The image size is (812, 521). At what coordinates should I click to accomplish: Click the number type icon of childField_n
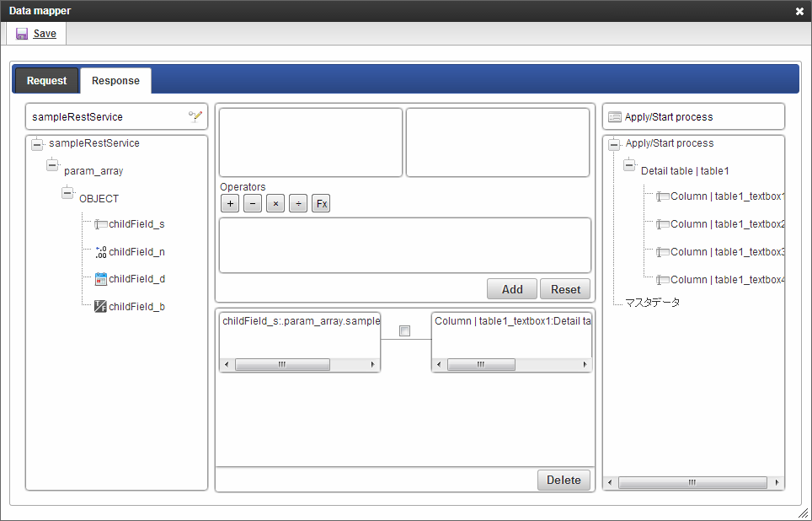[x=101, y=252]
